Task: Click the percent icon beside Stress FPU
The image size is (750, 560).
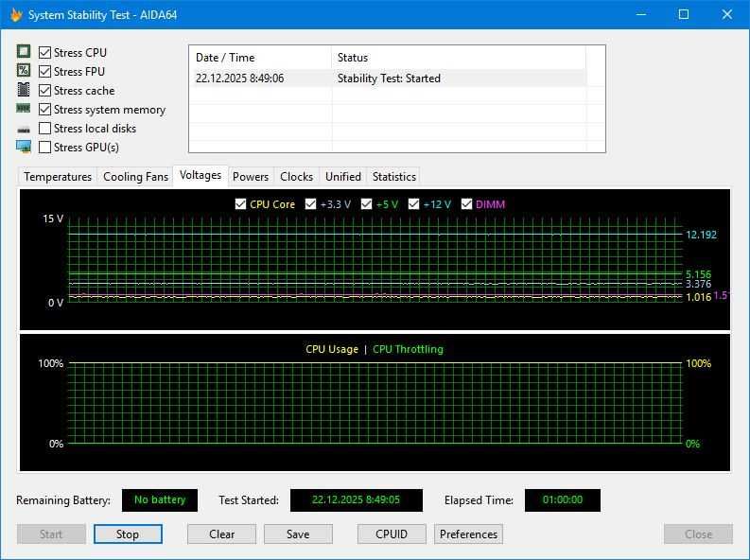Action: coord(24,70)
